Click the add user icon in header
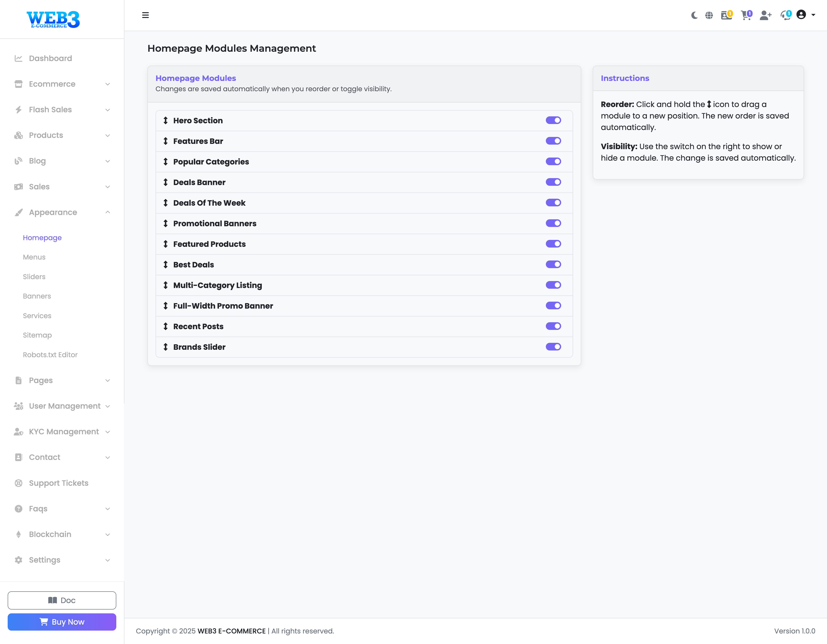 (765, 15)
